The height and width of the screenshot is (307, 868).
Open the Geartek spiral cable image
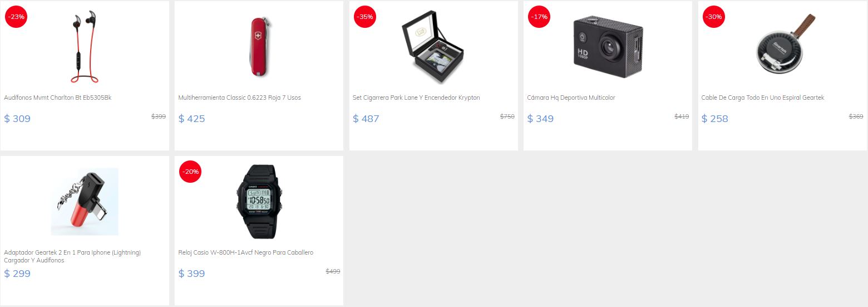pos(782,47)
